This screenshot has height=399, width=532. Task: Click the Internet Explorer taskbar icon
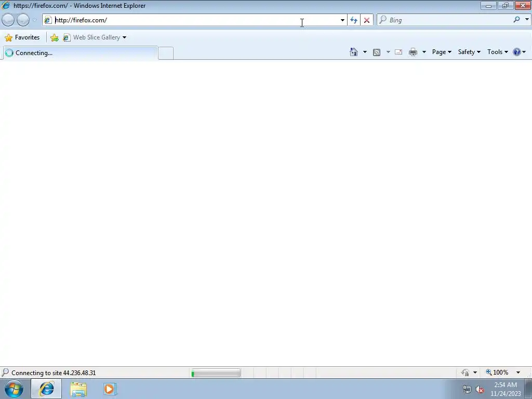46,389
